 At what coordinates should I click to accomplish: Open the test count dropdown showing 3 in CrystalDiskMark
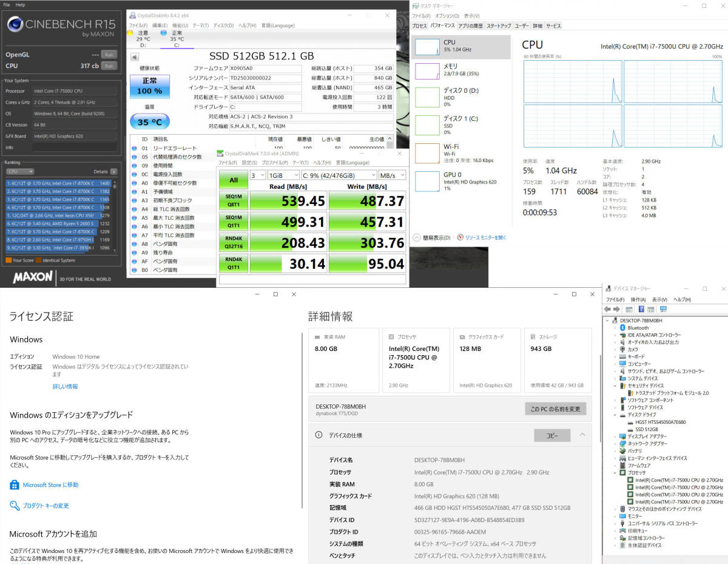click(257, 175)
